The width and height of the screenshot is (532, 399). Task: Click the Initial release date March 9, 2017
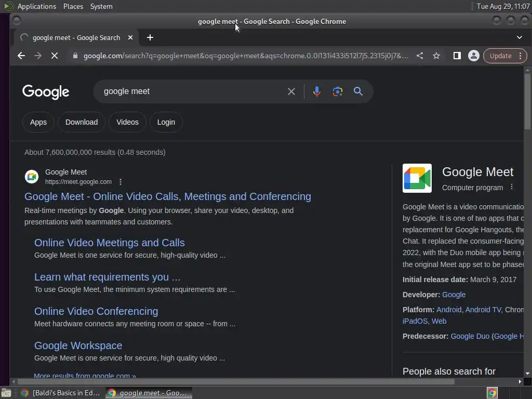459,280
